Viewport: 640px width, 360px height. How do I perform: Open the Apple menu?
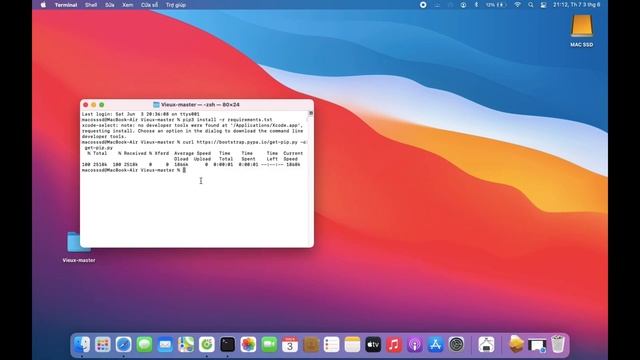coord(43,5)
